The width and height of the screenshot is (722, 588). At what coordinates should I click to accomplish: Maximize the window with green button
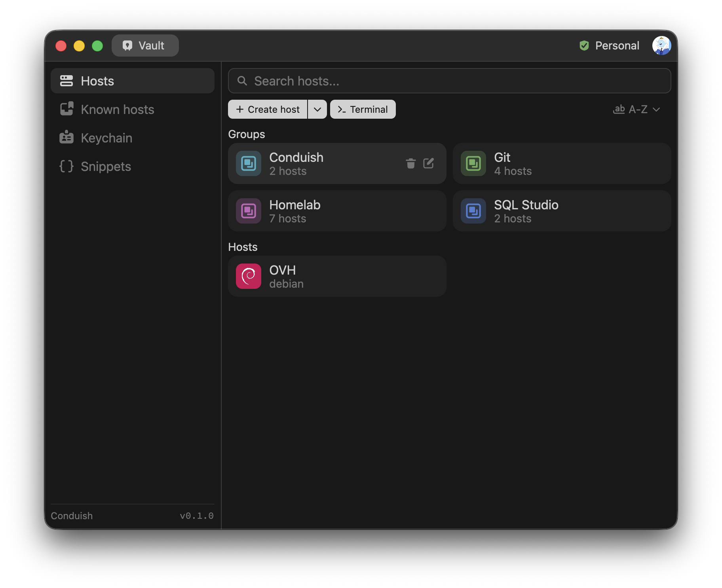(x=97, y=46)
